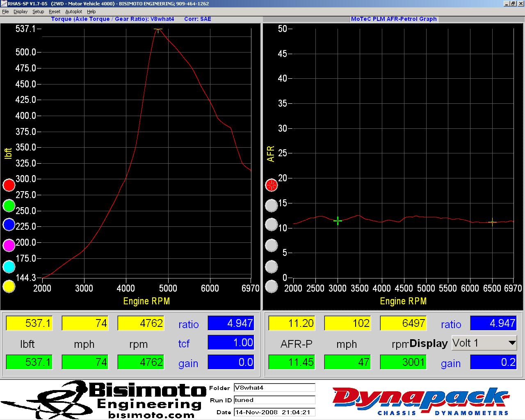Click the green run selector circle
Screen dimensions: 525x420
pos(9,205)
